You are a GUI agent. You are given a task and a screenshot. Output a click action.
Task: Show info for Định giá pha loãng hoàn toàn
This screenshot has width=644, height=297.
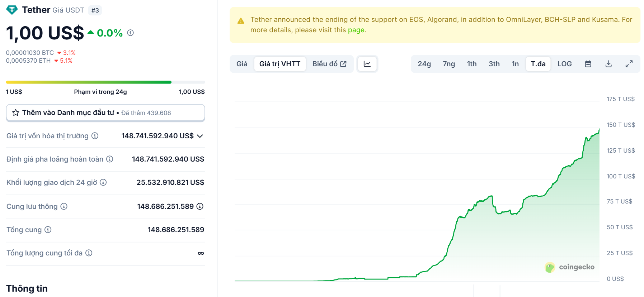110,159
